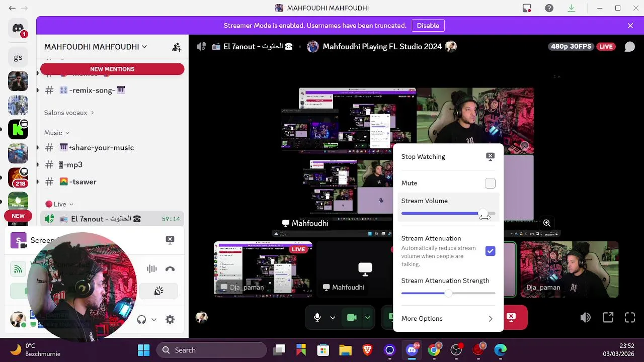Open output device arrow beside headphones
This screenshot has height=362, width=644.
tap(154, 319)
